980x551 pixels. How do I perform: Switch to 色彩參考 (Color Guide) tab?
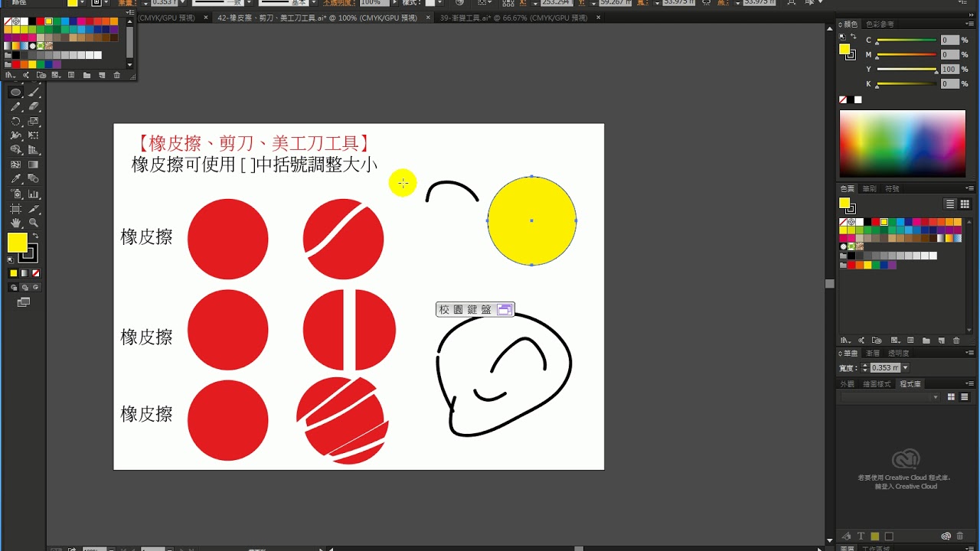(880, 24)
